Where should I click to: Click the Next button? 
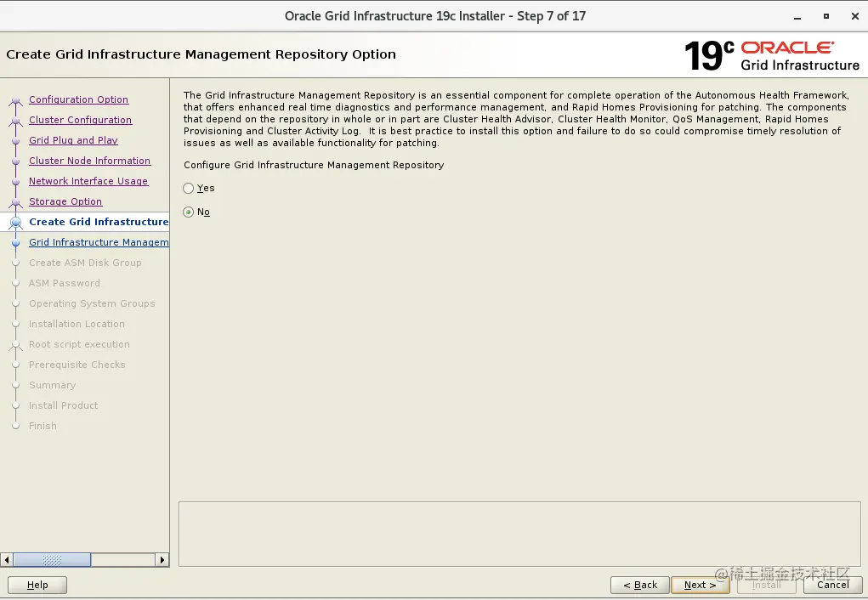tap(700, 585)
